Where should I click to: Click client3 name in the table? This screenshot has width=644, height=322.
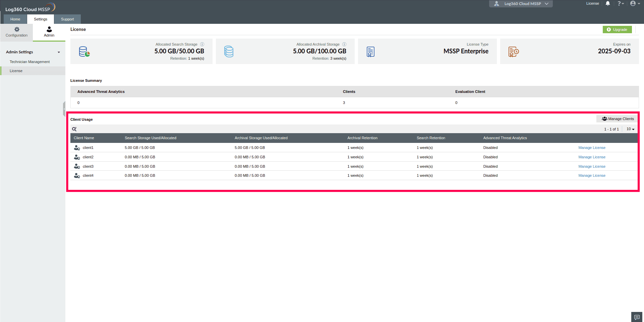88,166
